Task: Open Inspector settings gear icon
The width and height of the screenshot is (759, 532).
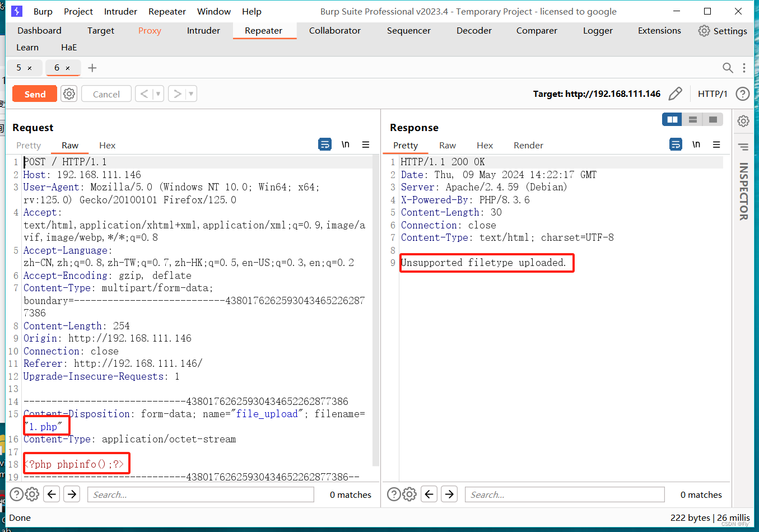Action: [743, 121]
